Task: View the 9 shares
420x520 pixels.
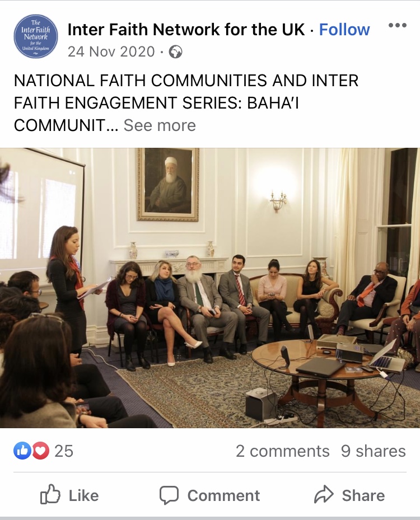Action: 373,451
